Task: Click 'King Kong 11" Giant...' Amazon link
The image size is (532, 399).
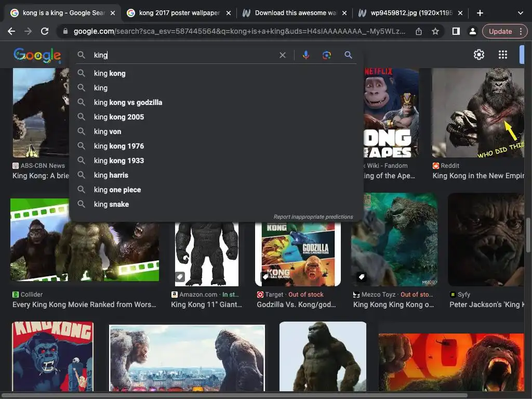Action: [206, 304]
